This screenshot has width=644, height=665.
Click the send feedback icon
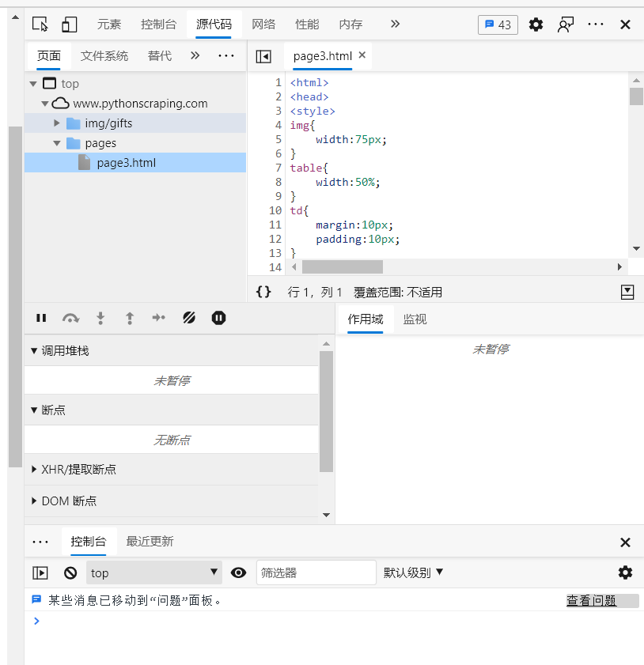566,25
